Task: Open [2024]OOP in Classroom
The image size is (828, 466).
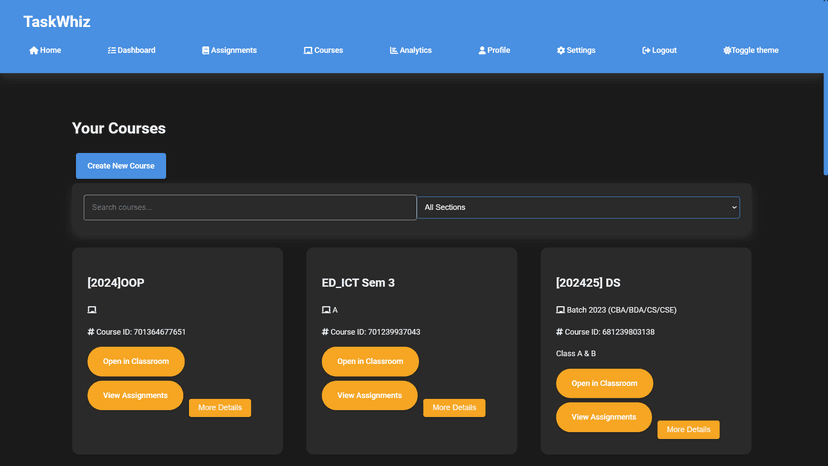Action: point(136,361)
